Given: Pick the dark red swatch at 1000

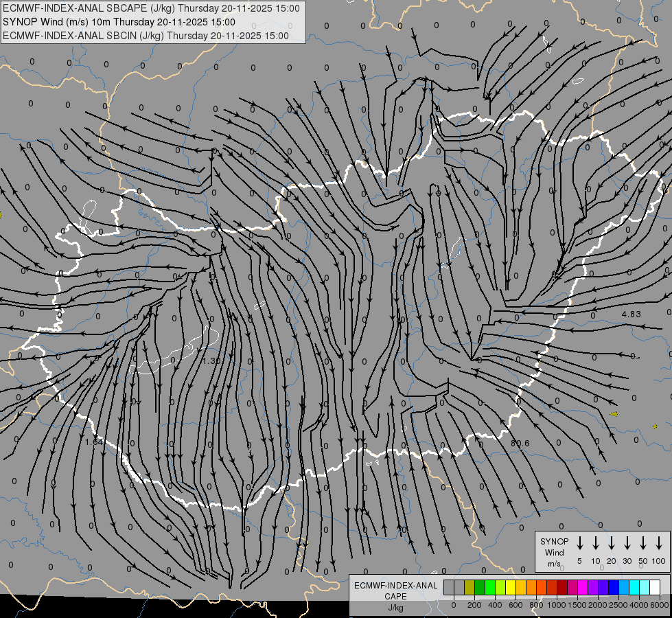Looking at the screenshot, I should pyautogui.click(x=562, y=587).
